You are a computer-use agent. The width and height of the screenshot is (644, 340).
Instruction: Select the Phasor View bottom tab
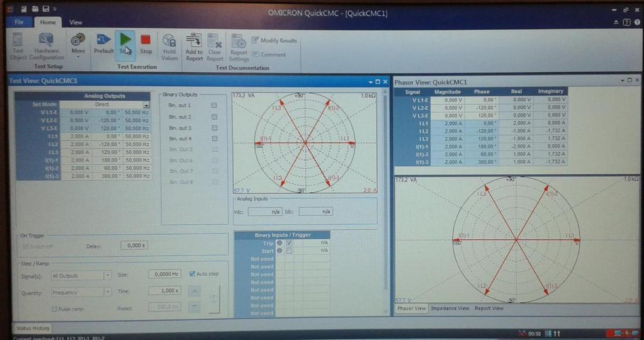click(x=411, y=309)
